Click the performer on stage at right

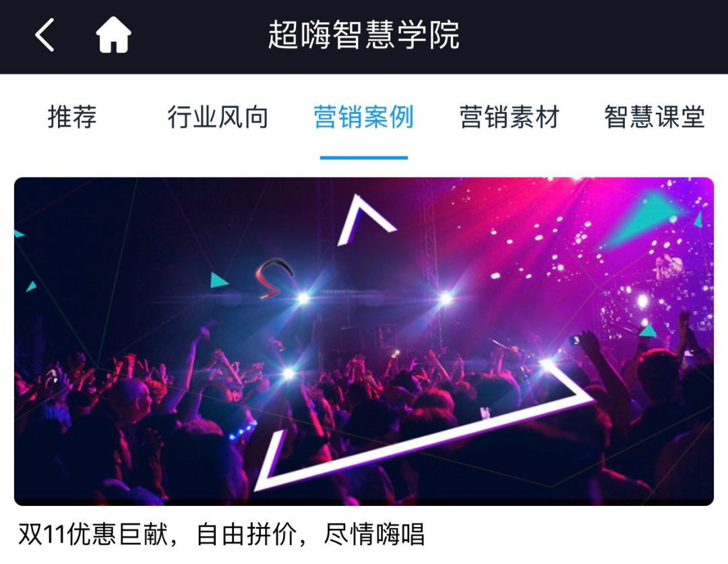(669, 267)
